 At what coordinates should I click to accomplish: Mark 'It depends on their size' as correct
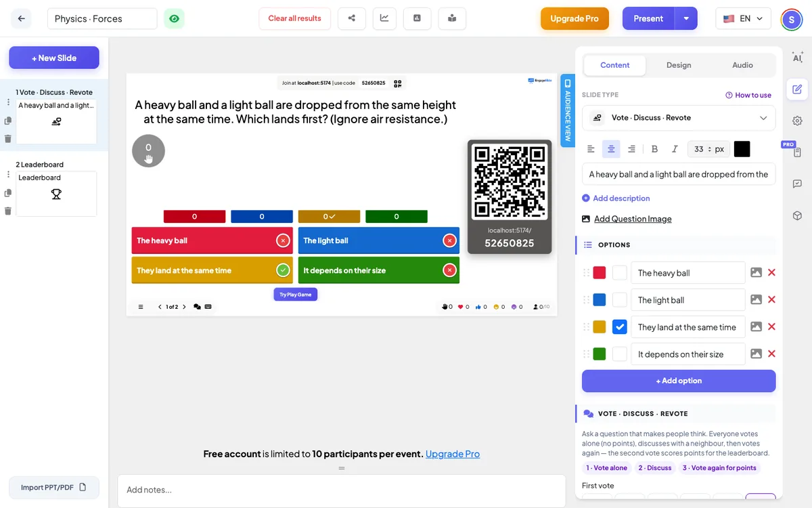pyautogui.click(x=620, y=354)
